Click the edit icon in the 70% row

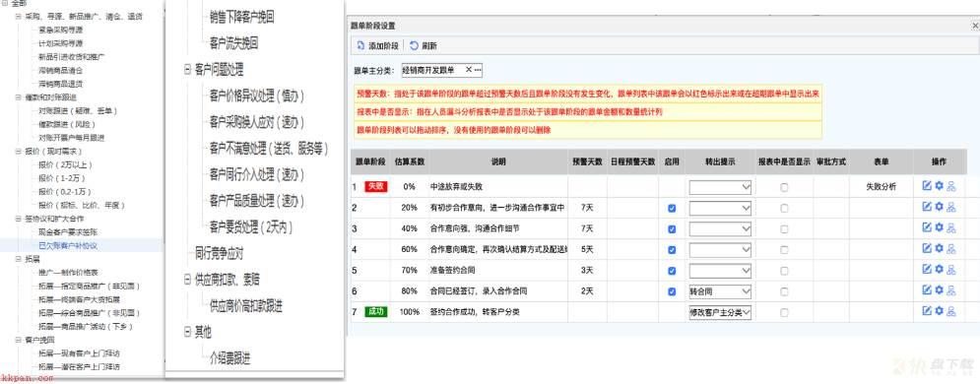[927, 269]
